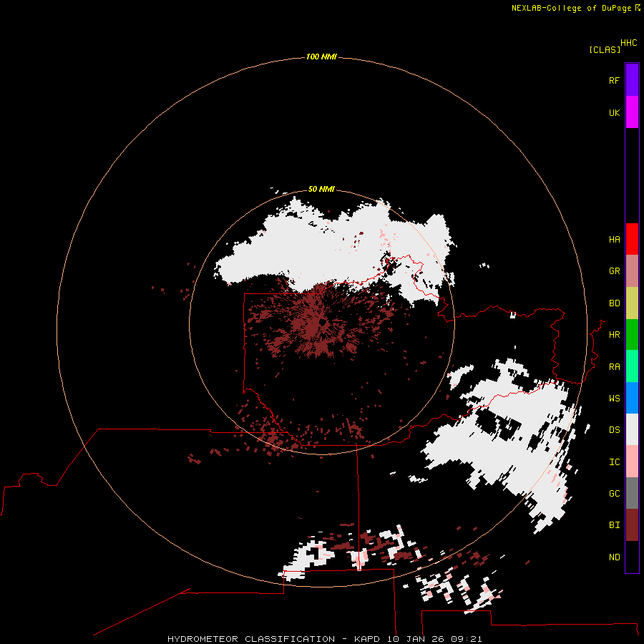Click the '100 NMI' range ring label
This screenshot has width=644, height=644.
click(321, 57)
